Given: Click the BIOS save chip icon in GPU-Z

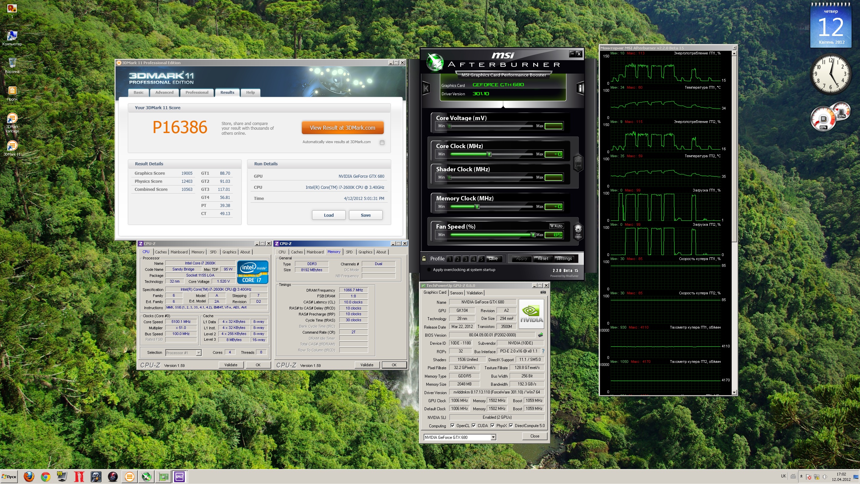Looking at the screenshot, I should coord(540,335).
